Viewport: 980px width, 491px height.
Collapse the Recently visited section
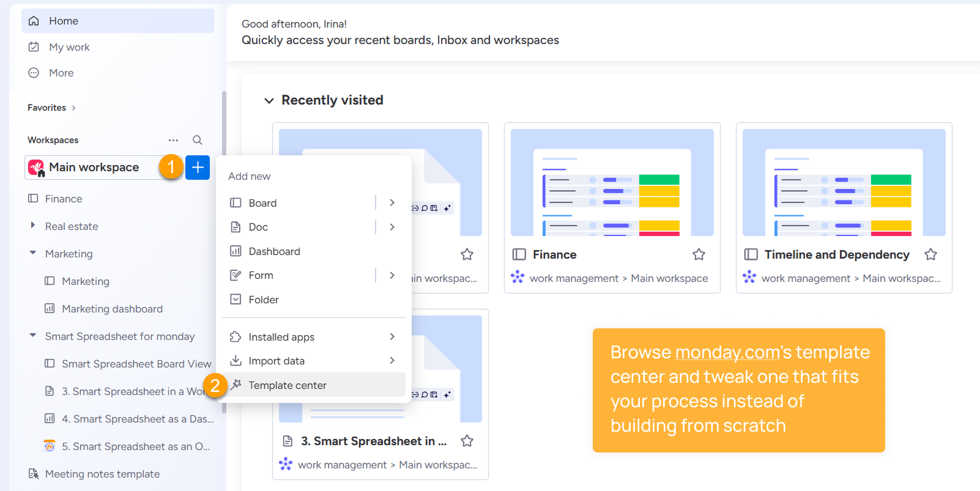point(269,100)
